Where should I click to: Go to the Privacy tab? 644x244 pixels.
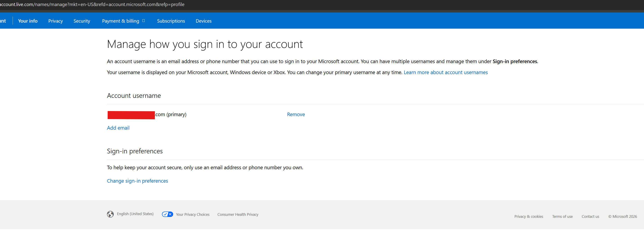click(x=56, y=21)
